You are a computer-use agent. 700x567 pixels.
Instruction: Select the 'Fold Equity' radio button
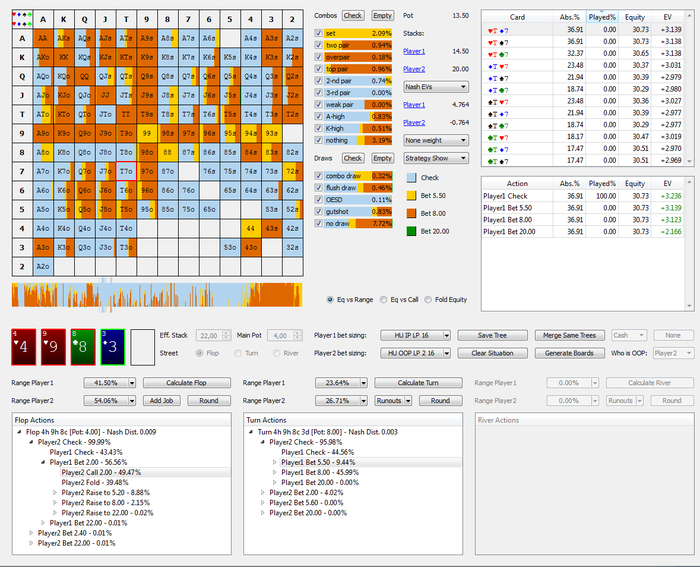[428, 300]
